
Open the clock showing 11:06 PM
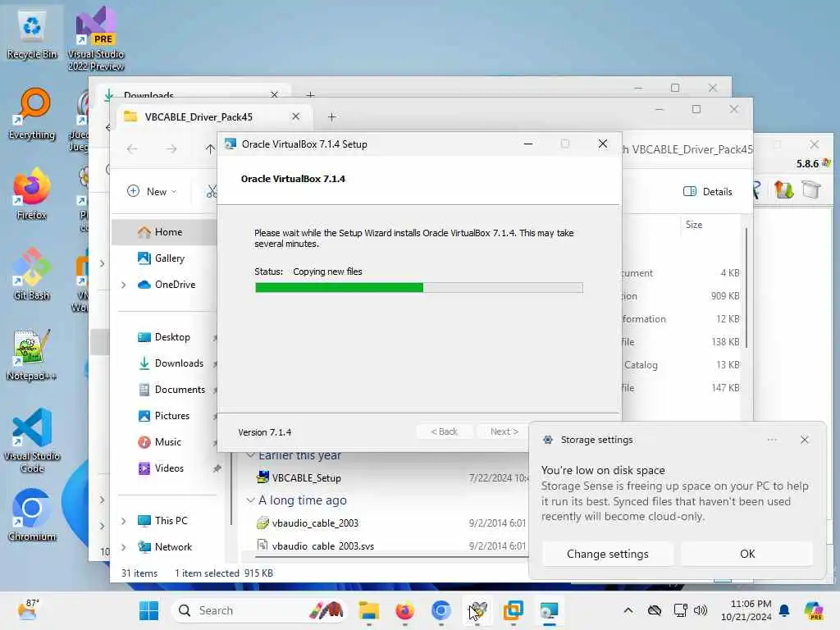click(746, 610)
